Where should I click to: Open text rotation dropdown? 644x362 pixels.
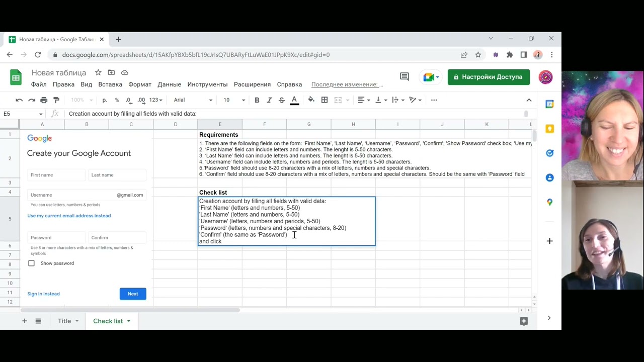click(415, 100)
